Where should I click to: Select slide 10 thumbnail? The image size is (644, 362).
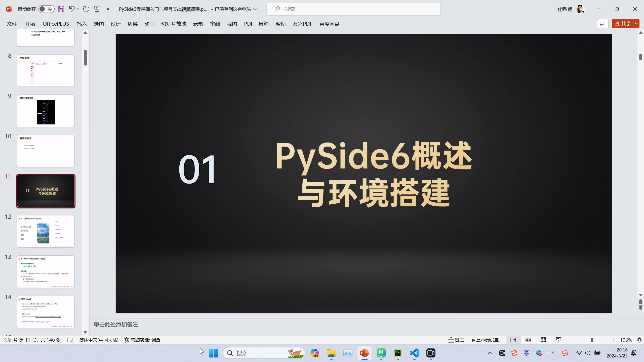click(46, 151)
